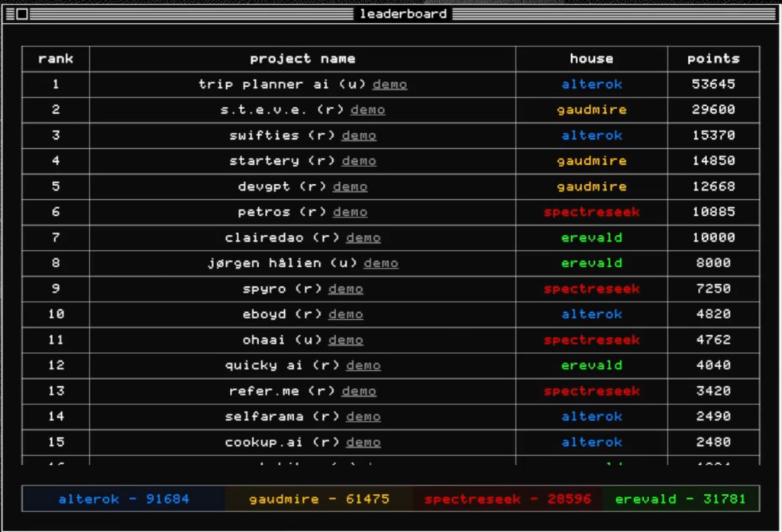Select the gaudmire total 61475 box
This screenshot has width=782, height=532.
coord(319,498)
